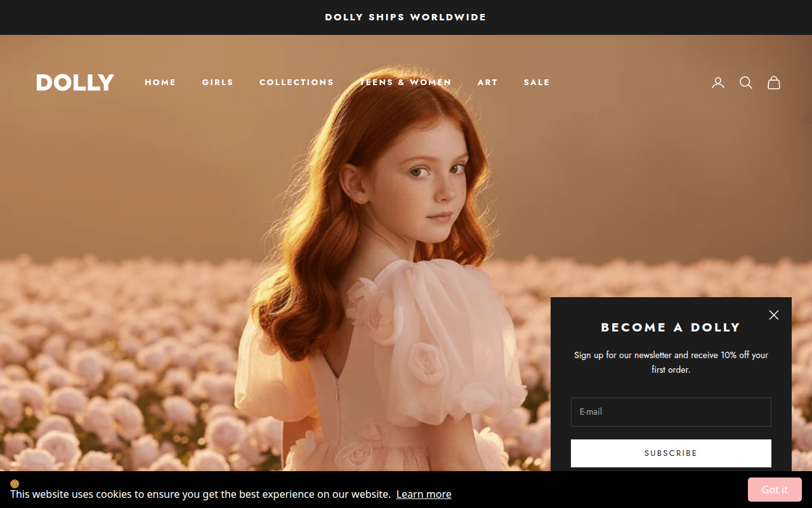Open the ART menu item

pyautogui.click(x=488, y=83)
